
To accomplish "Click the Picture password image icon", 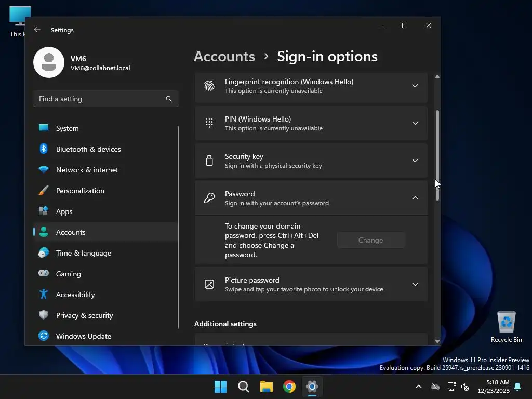I will pos(209,284).
